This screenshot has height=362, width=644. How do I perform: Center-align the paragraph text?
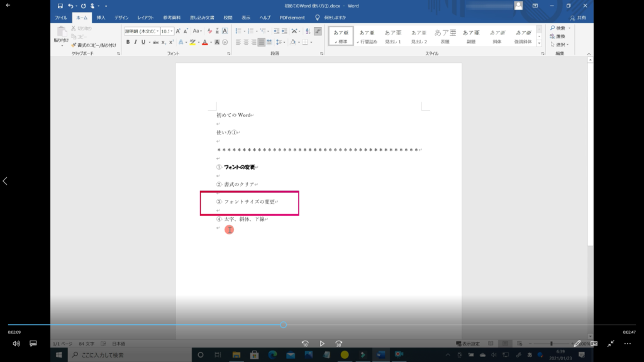click(246, 43)
